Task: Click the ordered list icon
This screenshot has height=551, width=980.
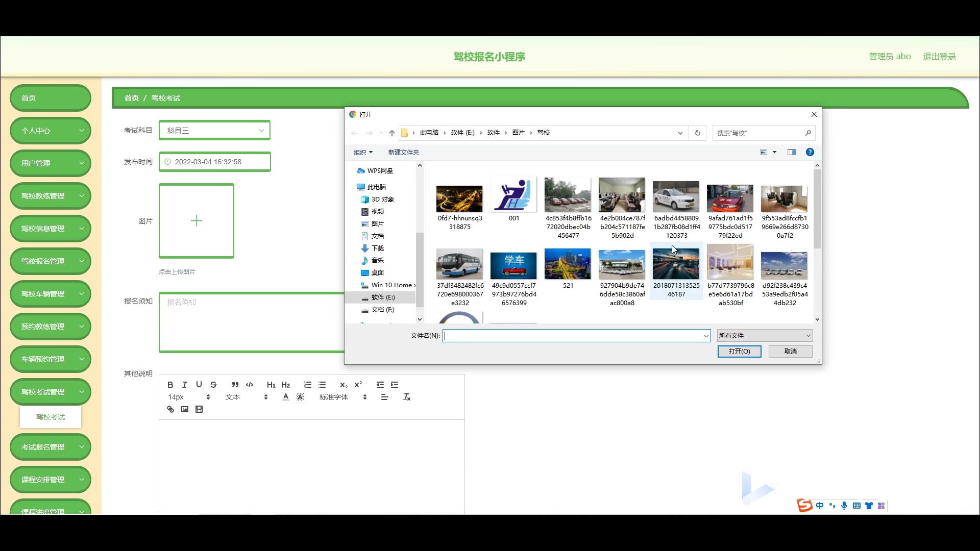Action: tap(307, 385)
